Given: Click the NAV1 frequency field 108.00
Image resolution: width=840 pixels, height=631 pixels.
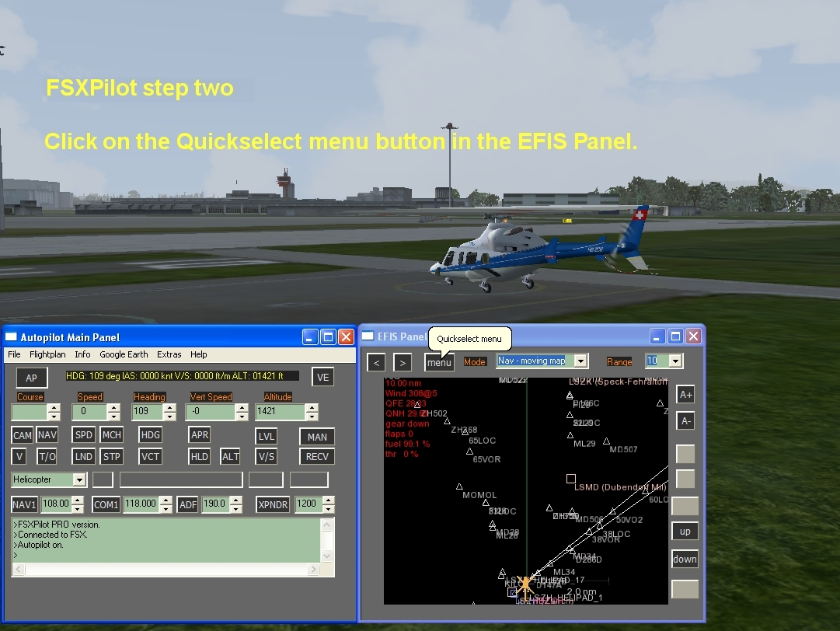Looking at the screenshot, I should coord(56,504).
